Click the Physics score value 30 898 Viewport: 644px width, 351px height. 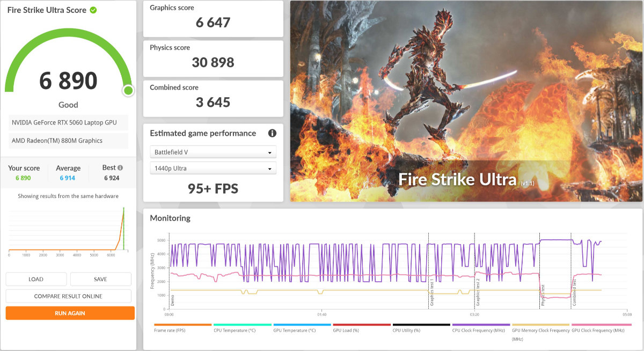coord(213,62)
